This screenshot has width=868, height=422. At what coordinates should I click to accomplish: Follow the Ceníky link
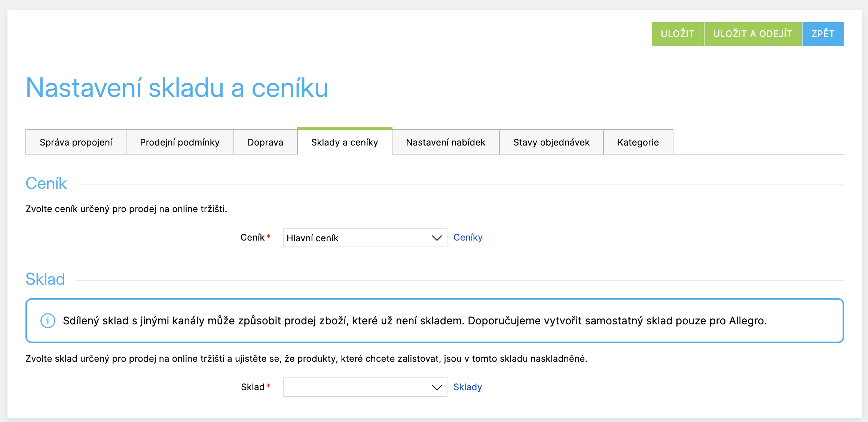coord(468,238)
